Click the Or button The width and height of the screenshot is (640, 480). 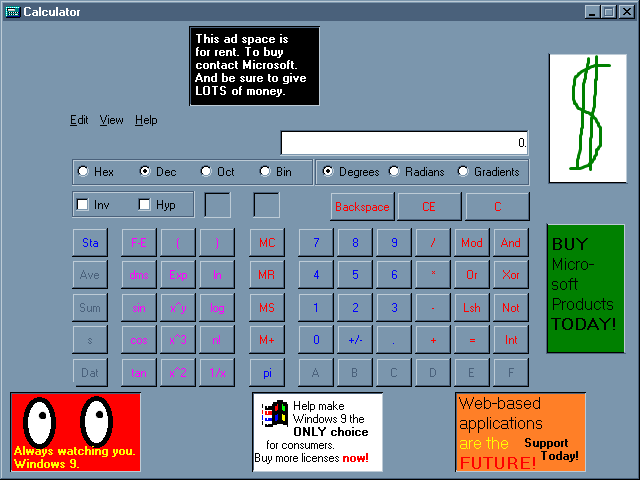[x=472, y=275]
